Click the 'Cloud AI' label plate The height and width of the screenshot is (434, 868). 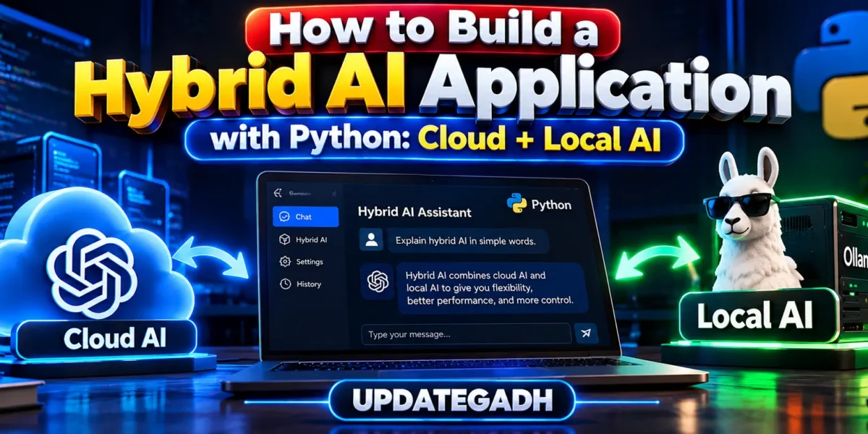click(x=103, y=339)
